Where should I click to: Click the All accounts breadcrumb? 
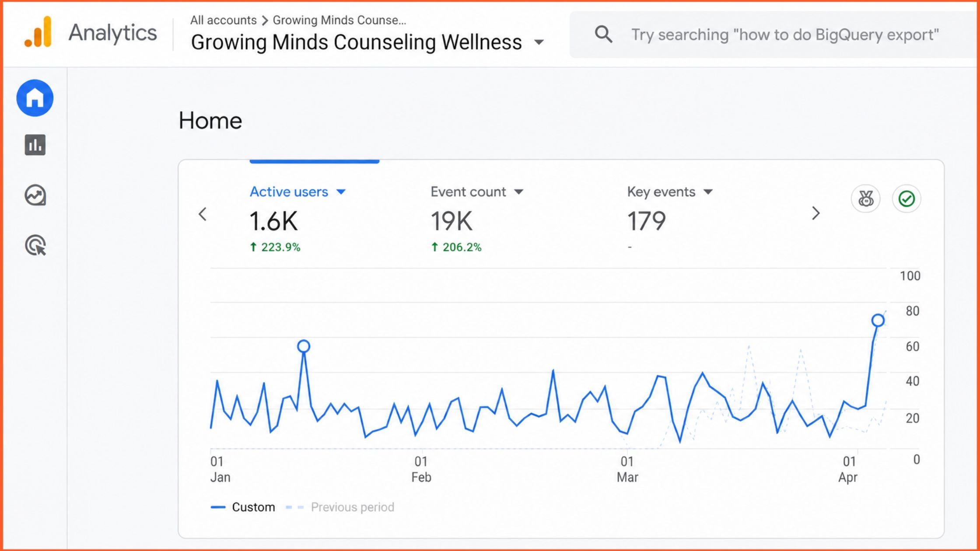coord(223,20)
